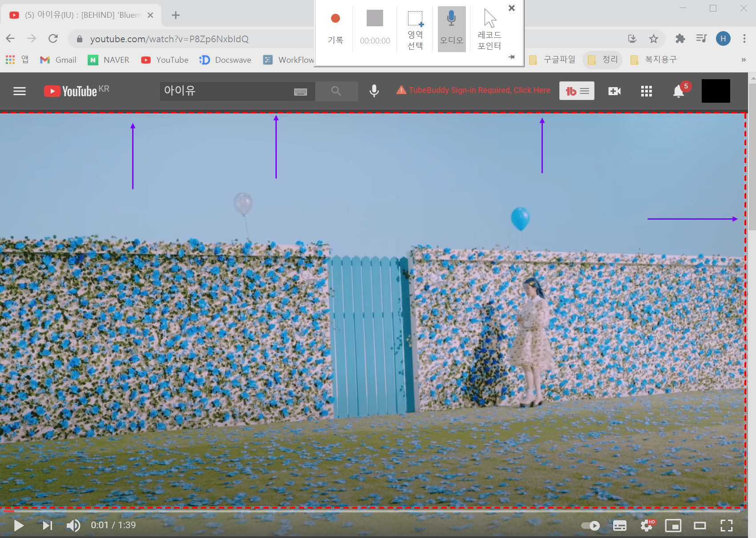Open the Gmail bookmark
756x538 pixels.
(x=58, y=60)
